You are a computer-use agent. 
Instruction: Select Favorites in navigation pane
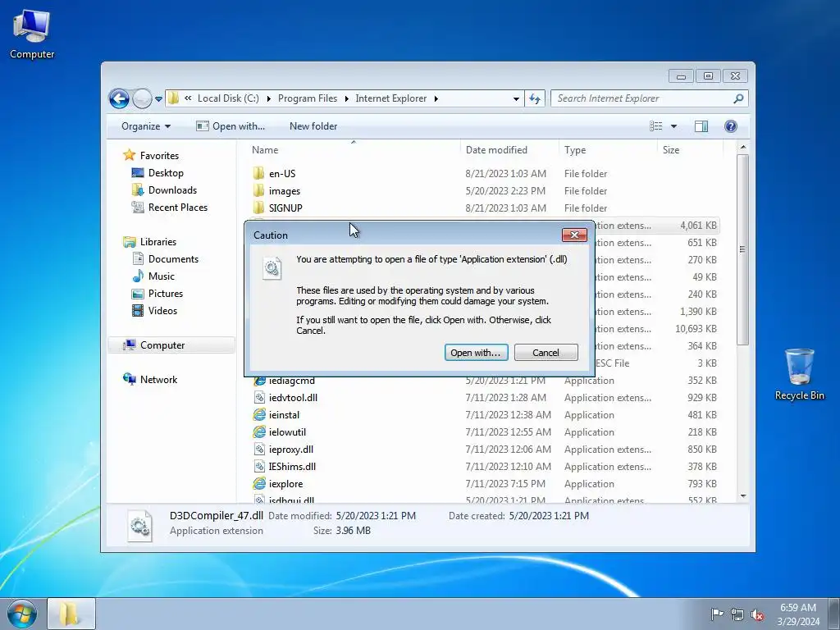[x=159, y=156]
